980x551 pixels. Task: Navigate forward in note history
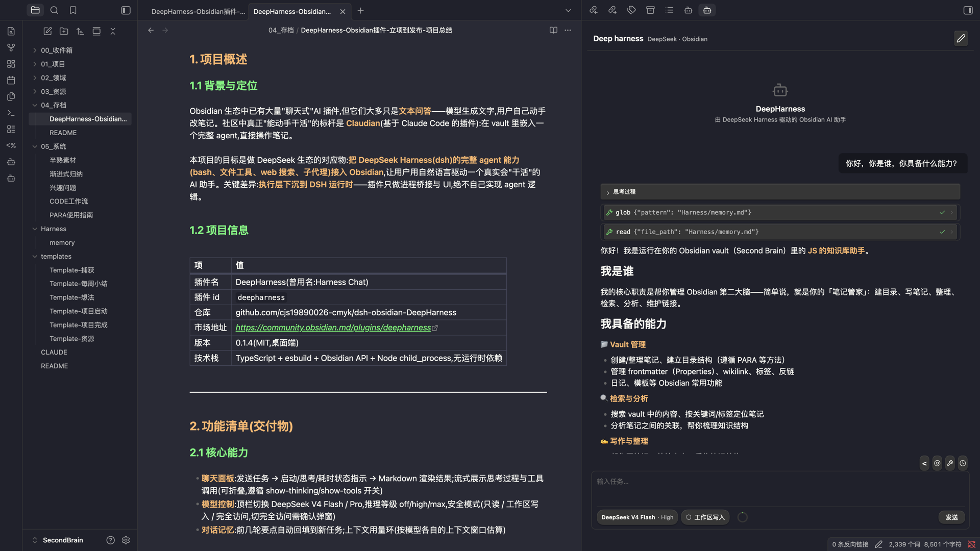[x=165, y=30]
